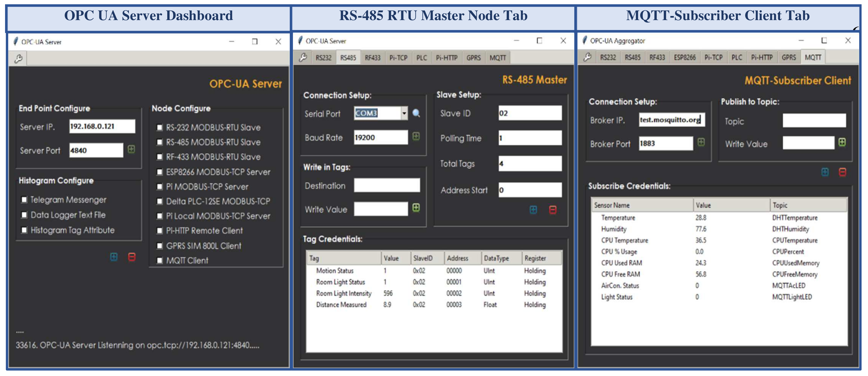Click blue add icon under Slave Setup
This screenshot has width=868, height=376.
point(533,210)
